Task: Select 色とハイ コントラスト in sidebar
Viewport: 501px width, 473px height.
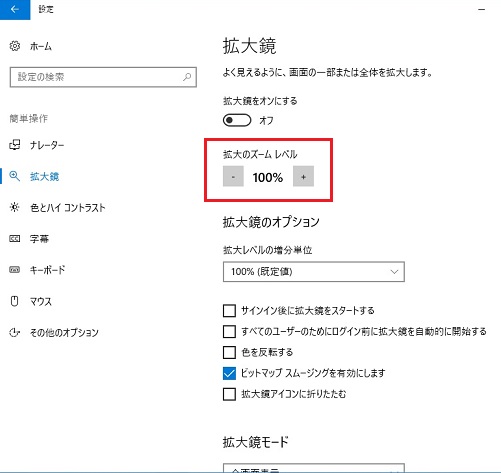Action: click(68, 208)
